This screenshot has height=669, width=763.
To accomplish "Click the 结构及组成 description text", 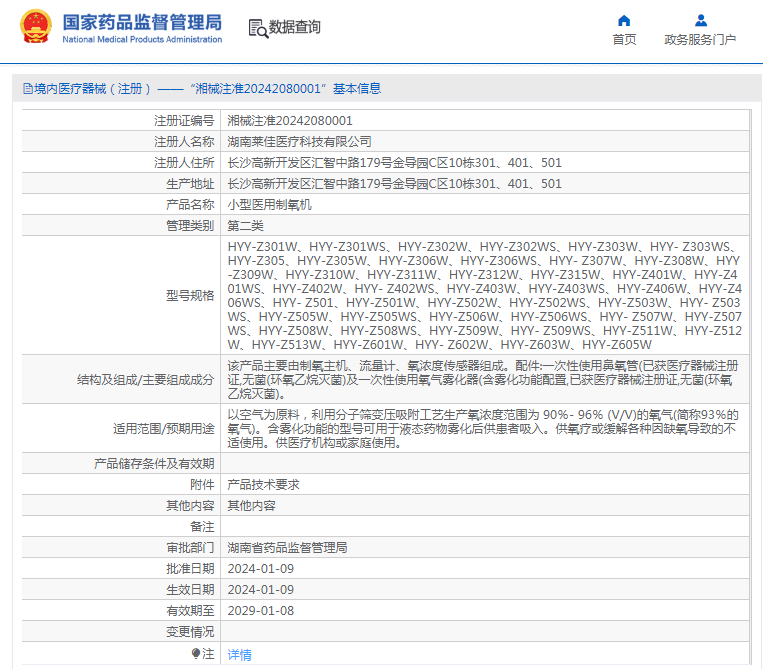I will (x=483, y=380).
